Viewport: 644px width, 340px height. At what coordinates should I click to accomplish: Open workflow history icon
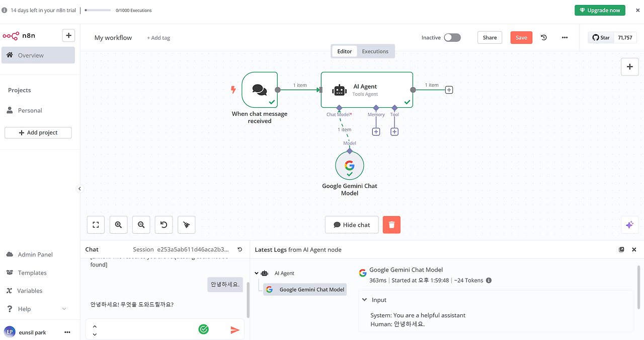click(543, 38)
